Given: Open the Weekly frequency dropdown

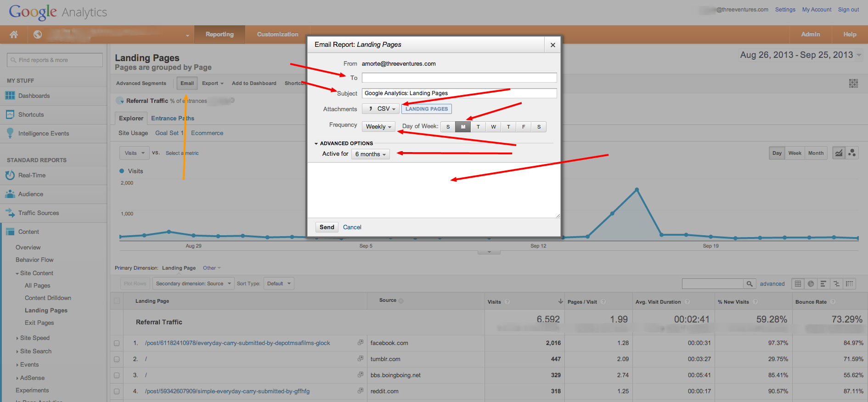Looking at the screenshot, I should point(378,127).
